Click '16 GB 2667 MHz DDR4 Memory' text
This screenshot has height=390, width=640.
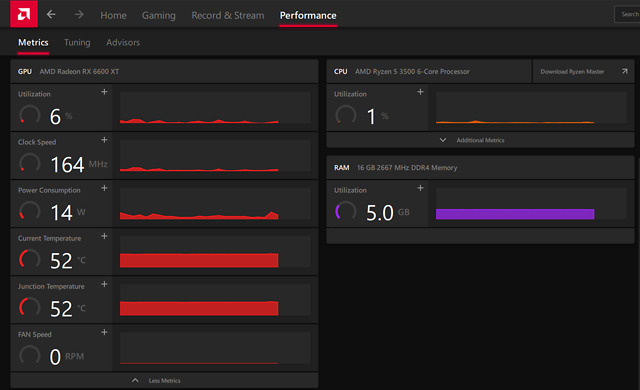(407, 168)
